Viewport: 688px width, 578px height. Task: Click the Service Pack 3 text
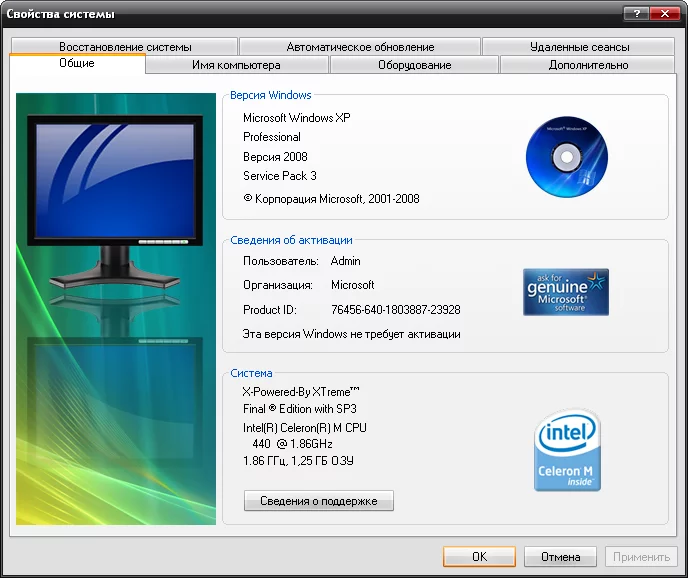(280, 176)
